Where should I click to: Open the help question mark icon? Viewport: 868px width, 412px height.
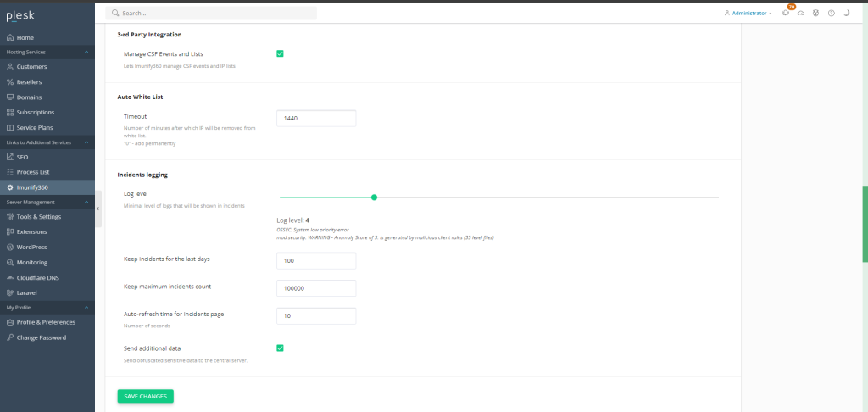coord(832,14)
